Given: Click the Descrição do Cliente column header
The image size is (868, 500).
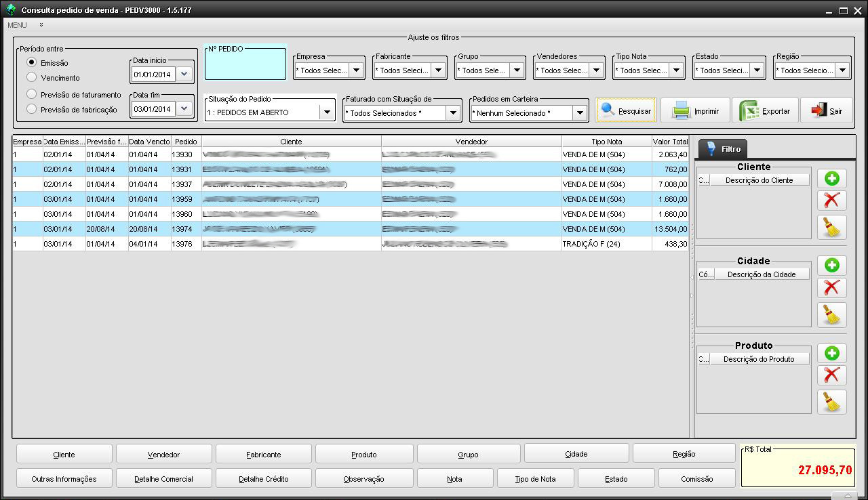Looking at the screenshot, I should (x=759, y=180).
